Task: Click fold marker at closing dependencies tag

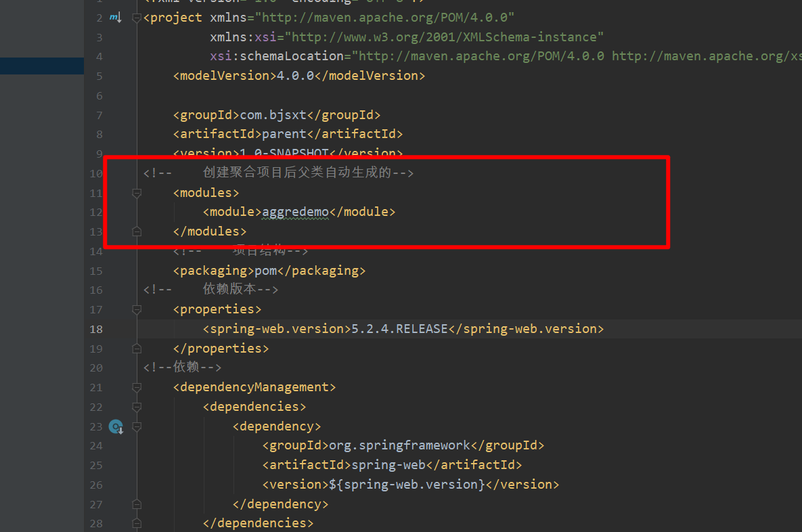Action: [137, 523]
